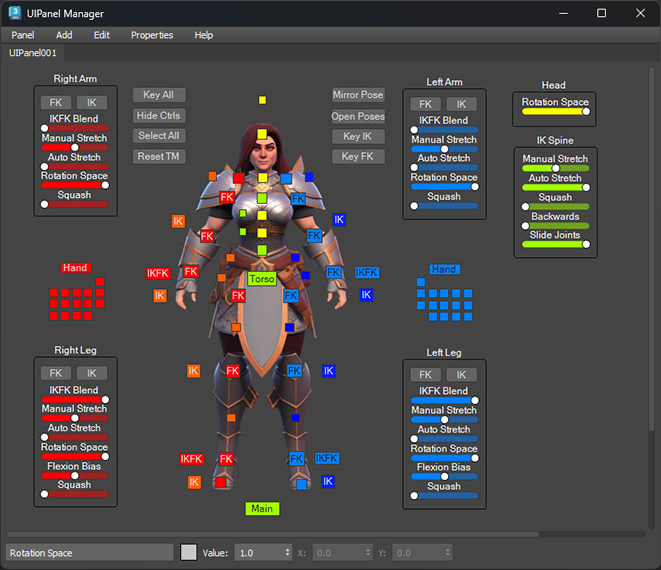Select the orange IK control beside the right hand
Image resolution: width=661 pixels, height=570 pixels.
[159, 296]
